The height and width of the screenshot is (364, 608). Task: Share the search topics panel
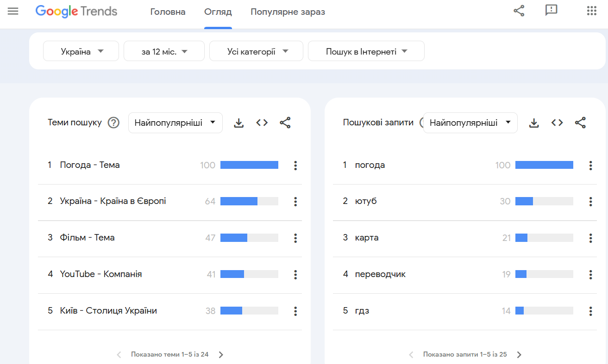pyautogui.click(x=285, y=123)
